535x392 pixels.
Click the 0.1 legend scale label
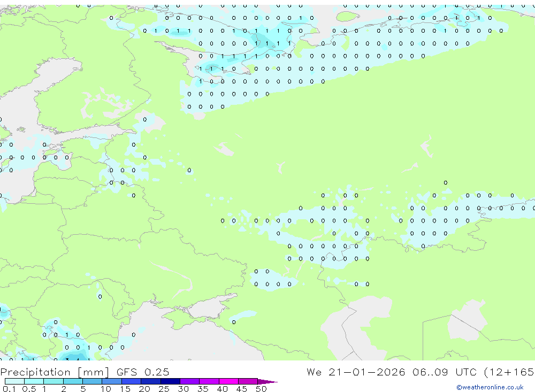tap(9, 389)
